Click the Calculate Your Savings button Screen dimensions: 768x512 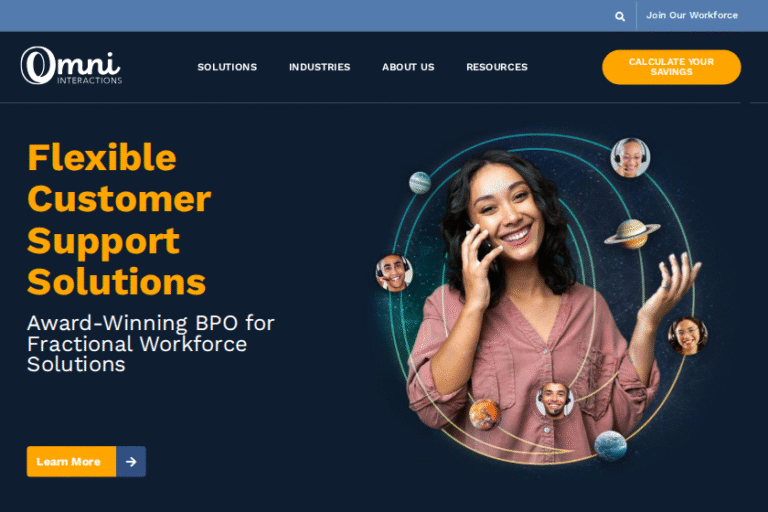pos(671,67)
